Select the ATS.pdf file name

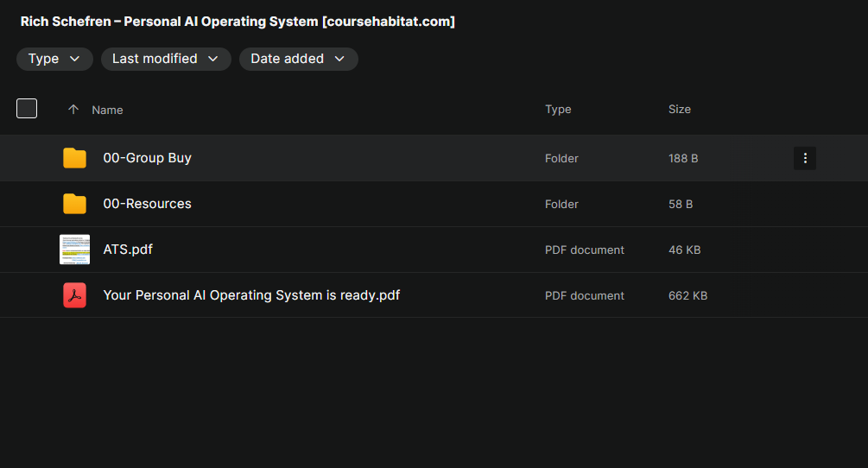[128, 250]
